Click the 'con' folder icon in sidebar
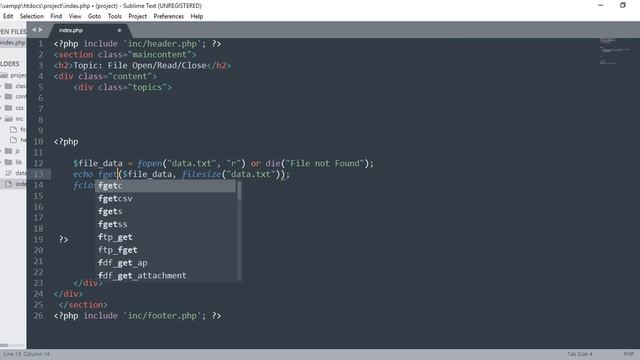The height and width of the screenshot is (360, 640). coord(9,97)
